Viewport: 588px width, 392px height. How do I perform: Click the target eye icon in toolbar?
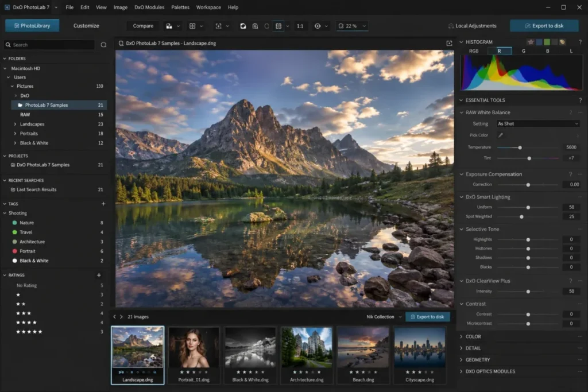[318, 26]
